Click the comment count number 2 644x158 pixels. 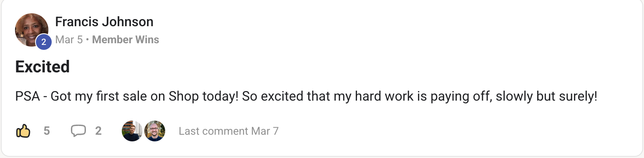98,131
